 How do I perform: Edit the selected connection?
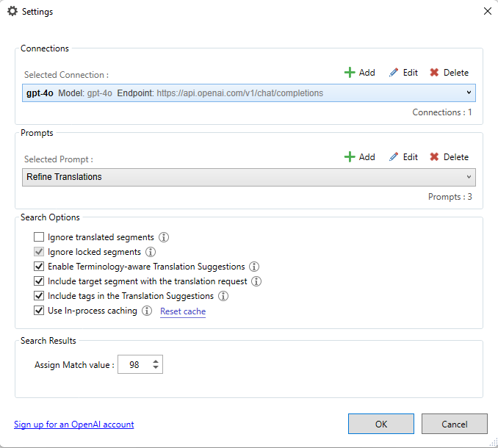click(403, 73)
